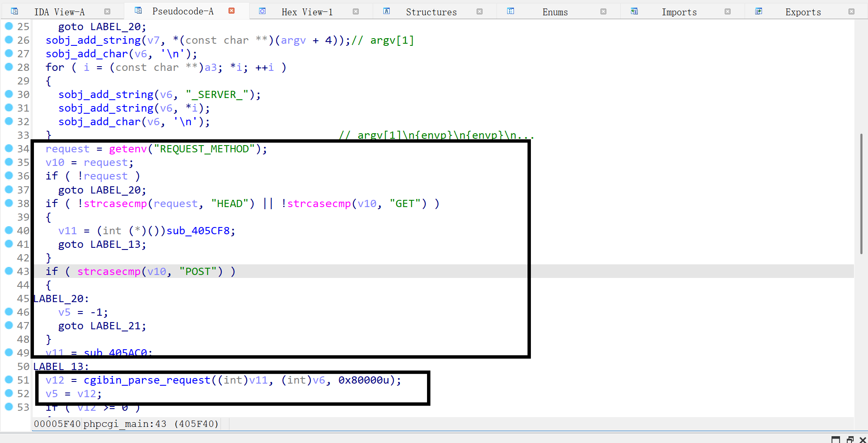The width and height of the screenshot is (868, 443).
Task: Click line number 39 in gutter
Action: (x=23, y=217)
